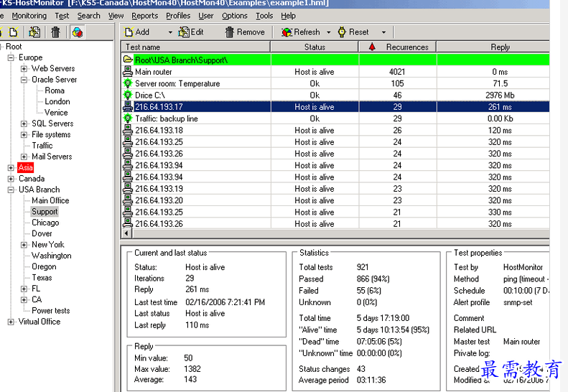Expand the Virtual Office node
This screenshot has width=568, height=392.
coord(11,322)
